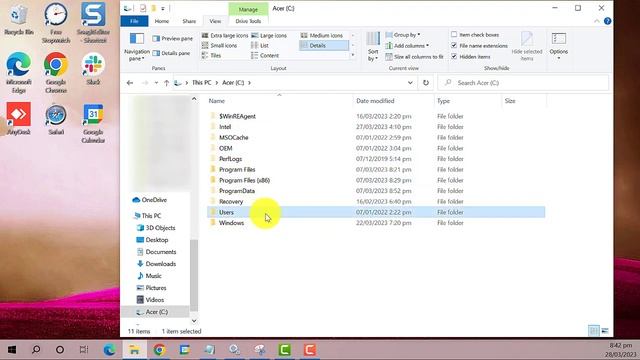The image size is (640, 360).
Task: Open recent locations dropdown arrow
Action: click(156, 83)
